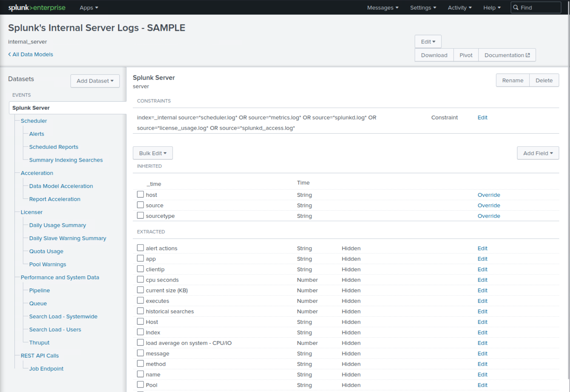Select Scheduler dataset in tree
The height and width of the screenshot is (392, 570).
point(34,121)
